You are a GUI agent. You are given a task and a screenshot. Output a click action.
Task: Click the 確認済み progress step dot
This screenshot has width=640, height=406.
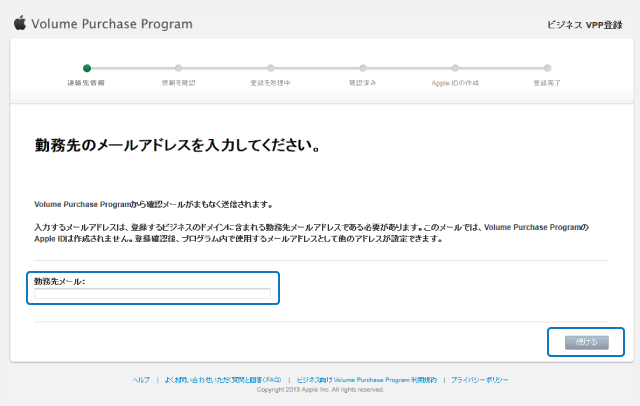pos(362,68)
